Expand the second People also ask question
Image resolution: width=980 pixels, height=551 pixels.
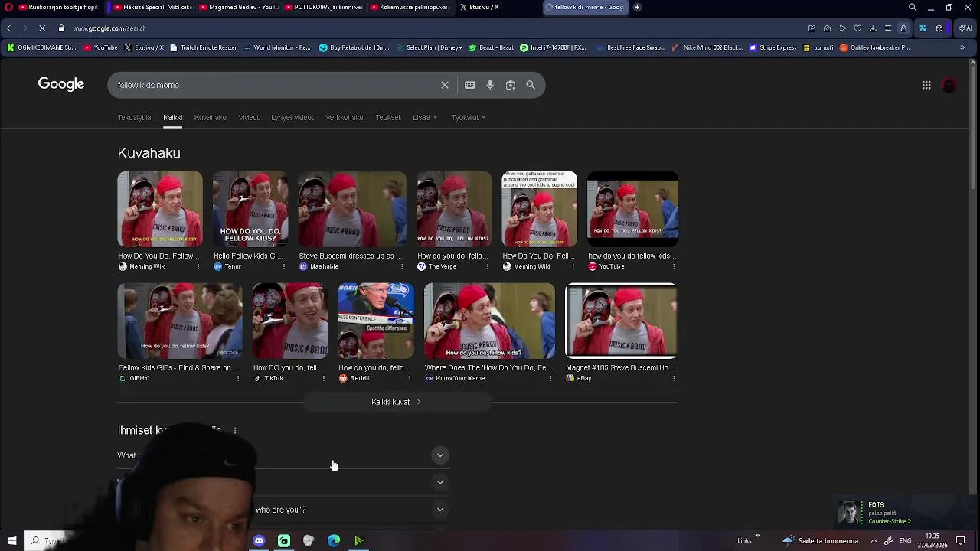coord(440,482)
